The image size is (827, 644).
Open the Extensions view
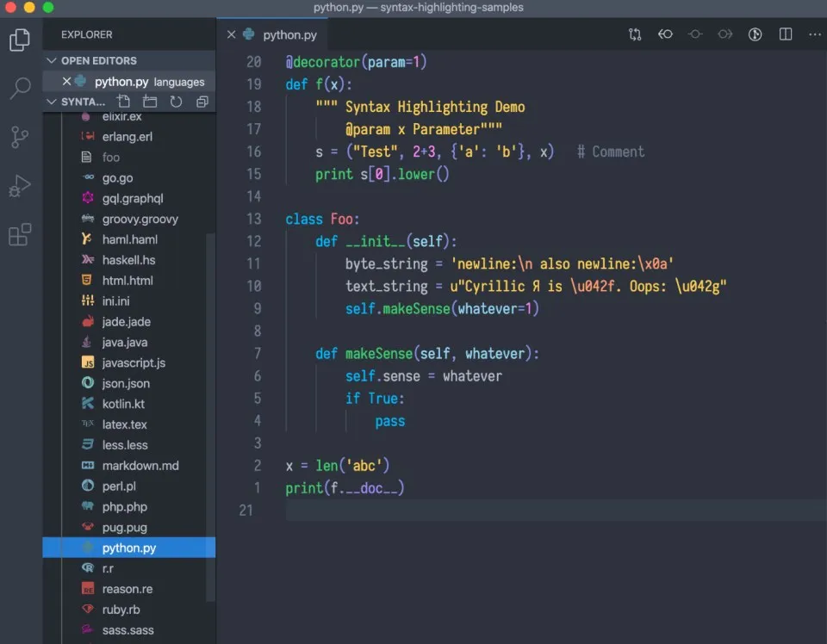point(20,234)
